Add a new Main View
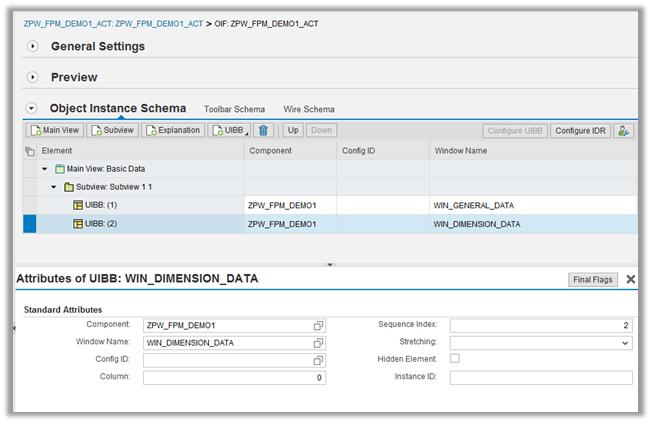The image size is (651, 423). point(55,130)
